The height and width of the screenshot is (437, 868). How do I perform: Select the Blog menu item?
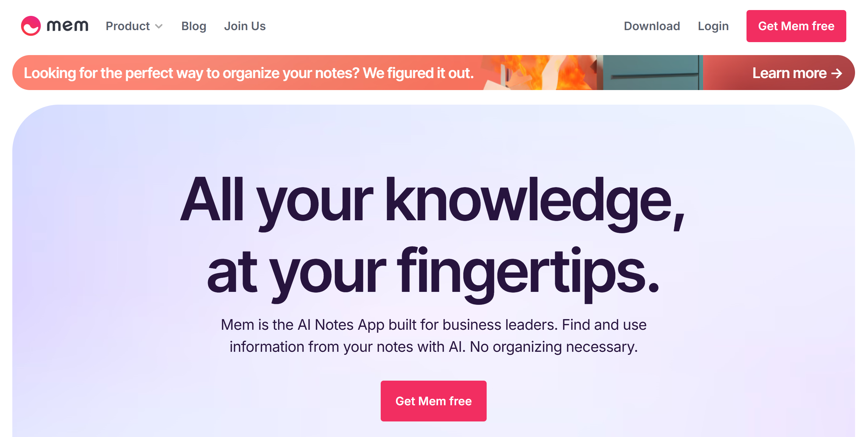(x=194, y=26)
